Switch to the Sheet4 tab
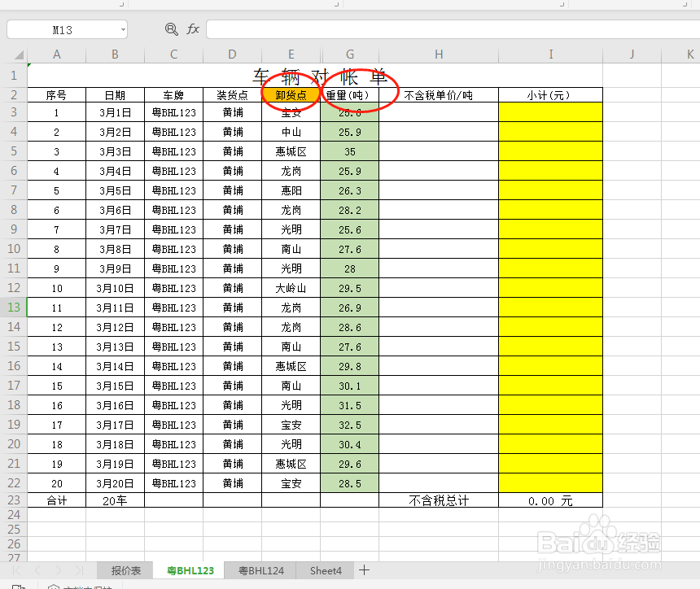The image size is (700, 589). click(x=326, y=571)
